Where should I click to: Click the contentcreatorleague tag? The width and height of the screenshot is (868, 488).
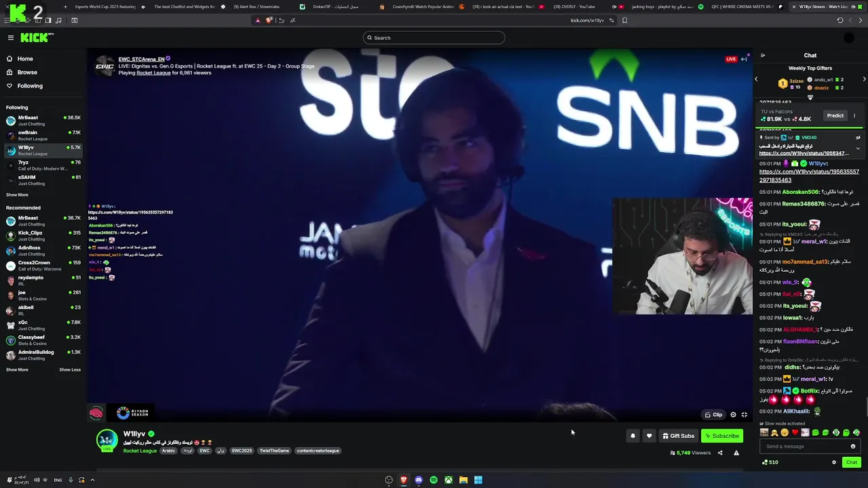pyautogui.click(x=318, y=451)
